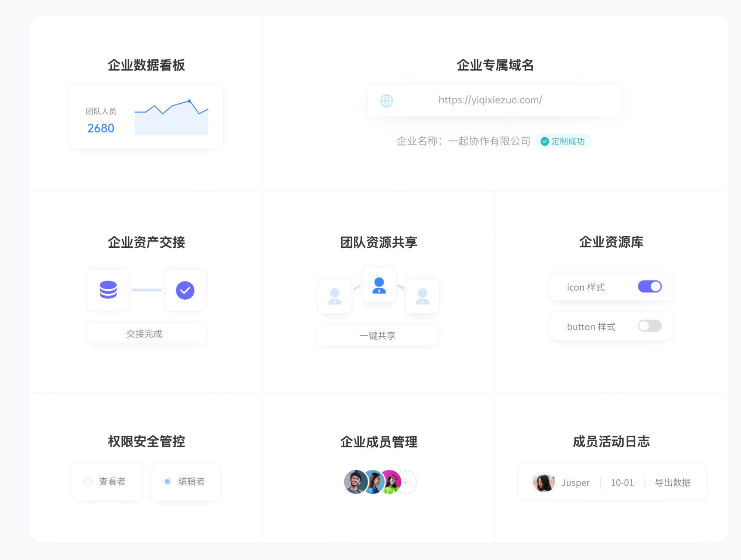Click the 团队资源共享 heading
This screenshot has width=741, height=560.
click(x=379, y=242)
